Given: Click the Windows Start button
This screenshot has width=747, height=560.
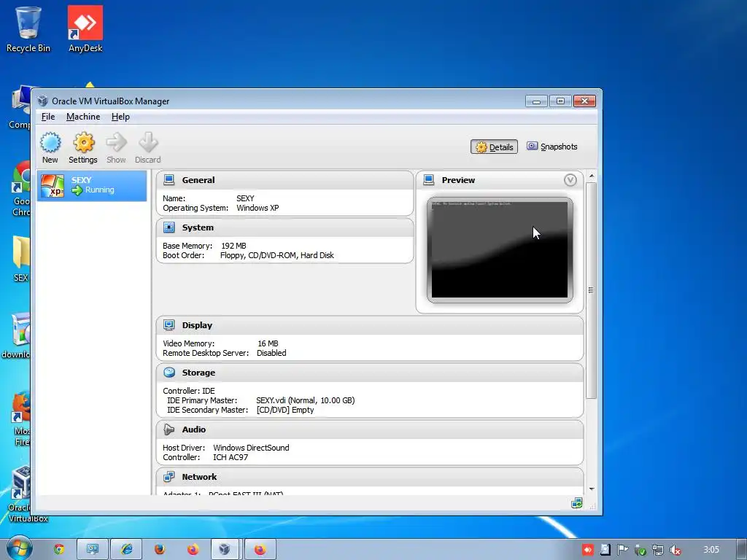Looking at the screenshot, I should (18, 549).
